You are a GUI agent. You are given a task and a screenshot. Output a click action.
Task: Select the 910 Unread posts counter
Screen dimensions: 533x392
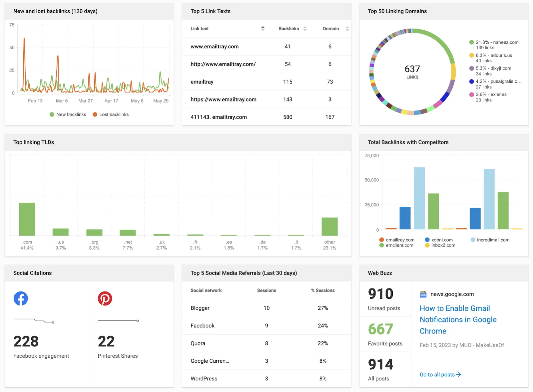(x=381, y=294)
